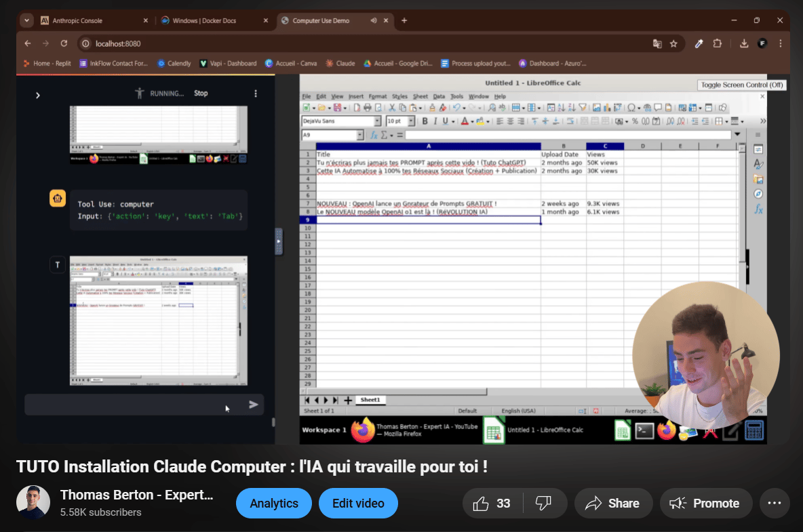Pick the yellow background highlight color icon
803x532 pixels.
click(x=480, y=121)
